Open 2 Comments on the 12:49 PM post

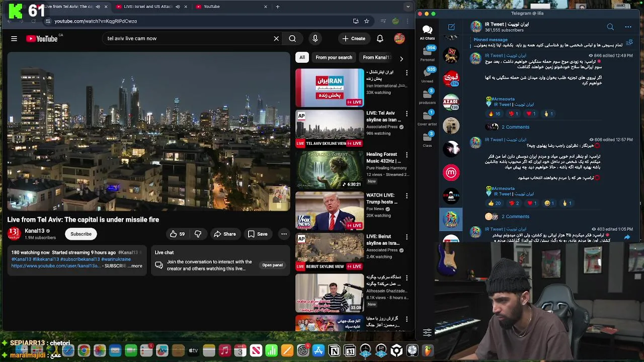point(515,127)
